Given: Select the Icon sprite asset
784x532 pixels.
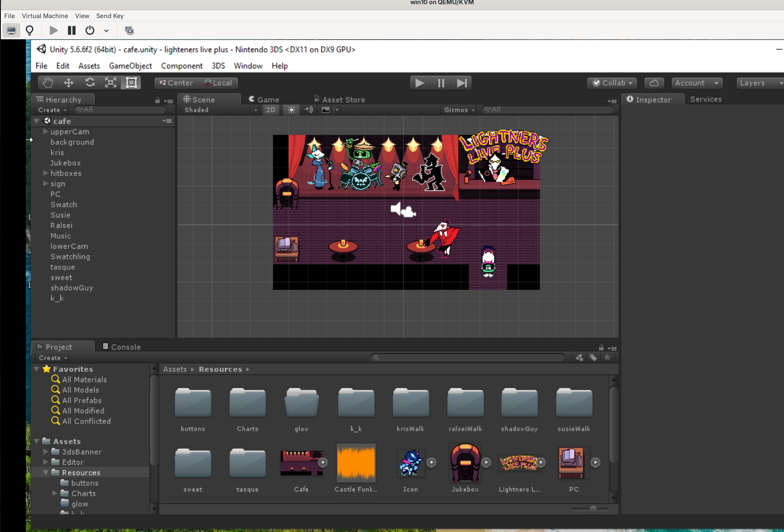Looking at the screenshot, I should (x=410, y=463).
